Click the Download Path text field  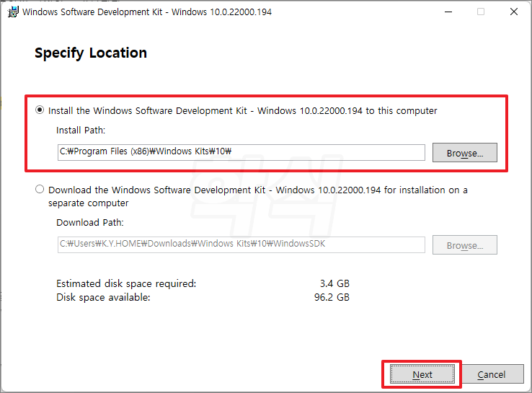(241, 244)
